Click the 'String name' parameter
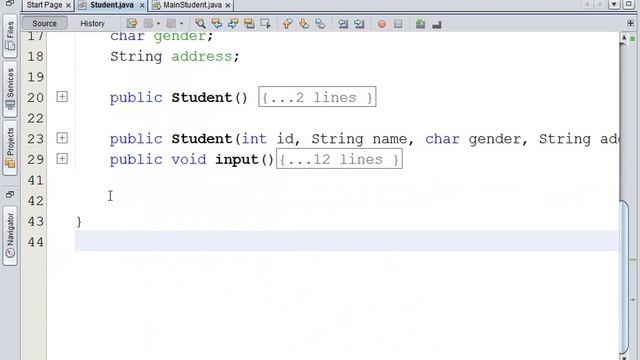The image size is (640, 360). click(359, 139)
